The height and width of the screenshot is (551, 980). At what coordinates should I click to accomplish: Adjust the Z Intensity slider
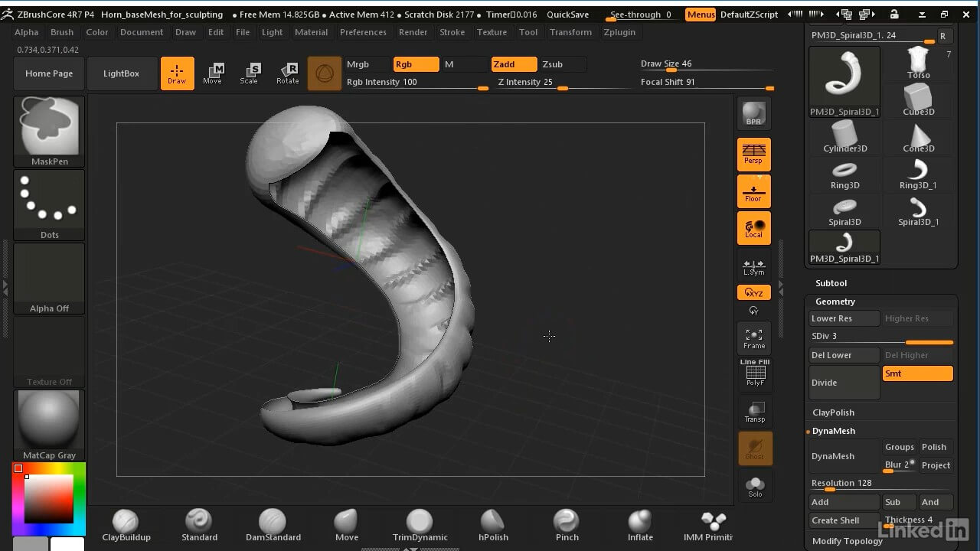563,88
